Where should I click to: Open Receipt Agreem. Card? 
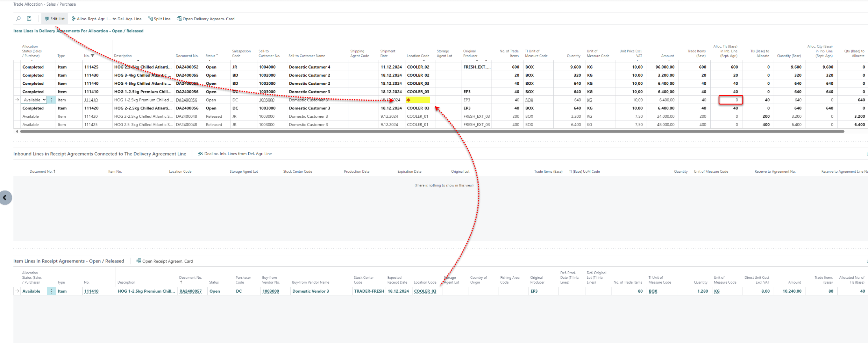165,261
